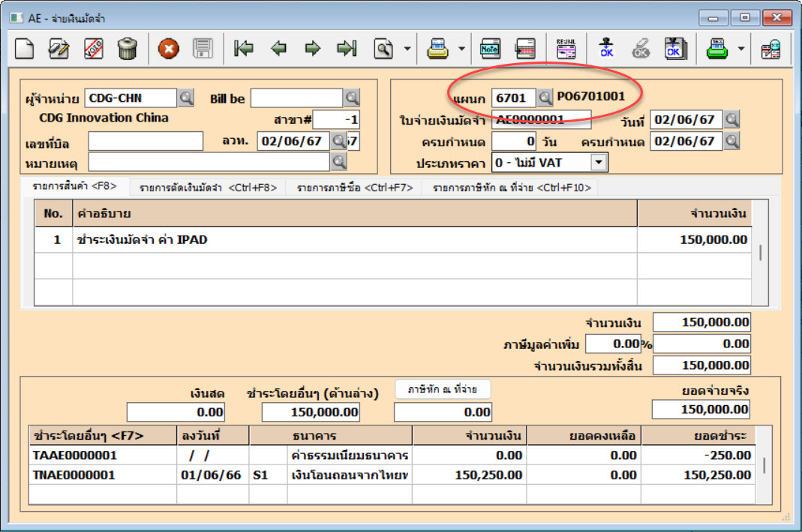Image resolution: width=802 pixels, height=532 pixels.
Task: Click the ยอดจ่ายจริง field 150,000.00
Action: point(701,409)
